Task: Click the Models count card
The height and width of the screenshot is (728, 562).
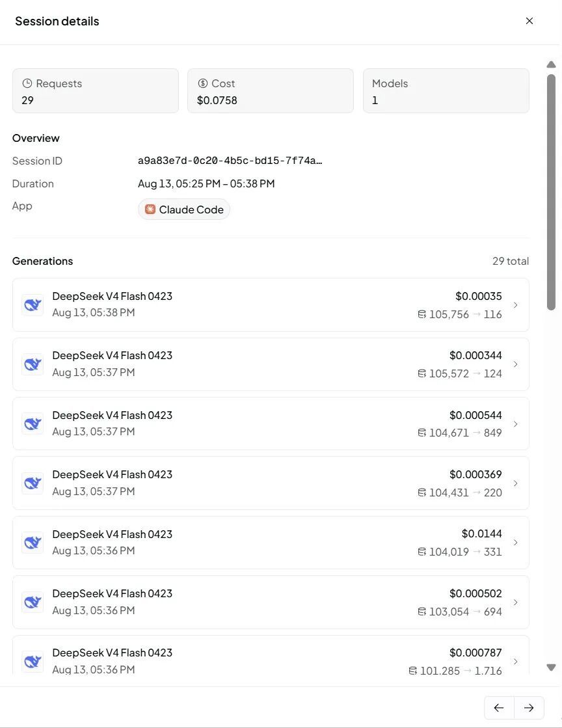Action: coord(446,91)
